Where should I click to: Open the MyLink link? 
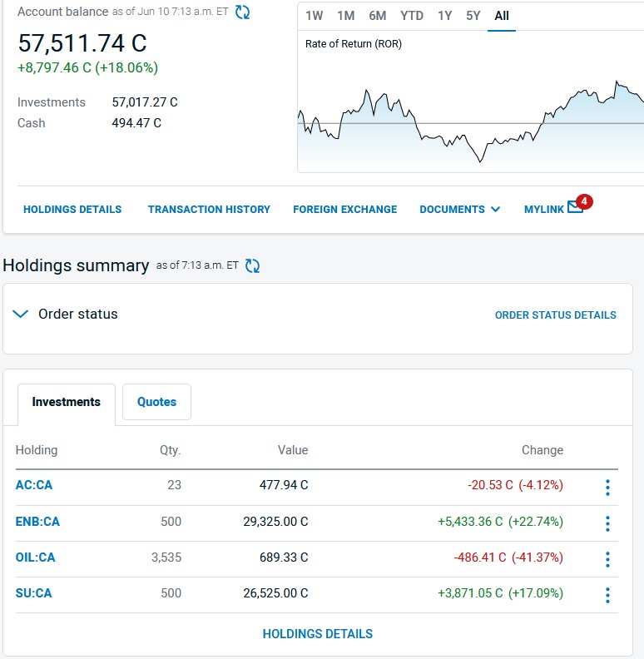pyautogui.click(x=544, y=210)
